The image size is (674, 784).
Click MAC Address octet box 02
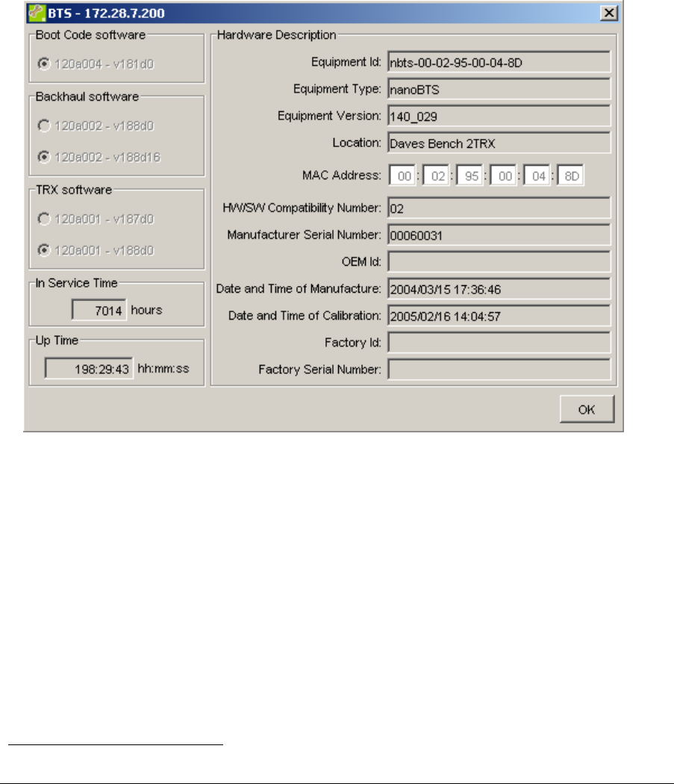(x=437, y=175)
